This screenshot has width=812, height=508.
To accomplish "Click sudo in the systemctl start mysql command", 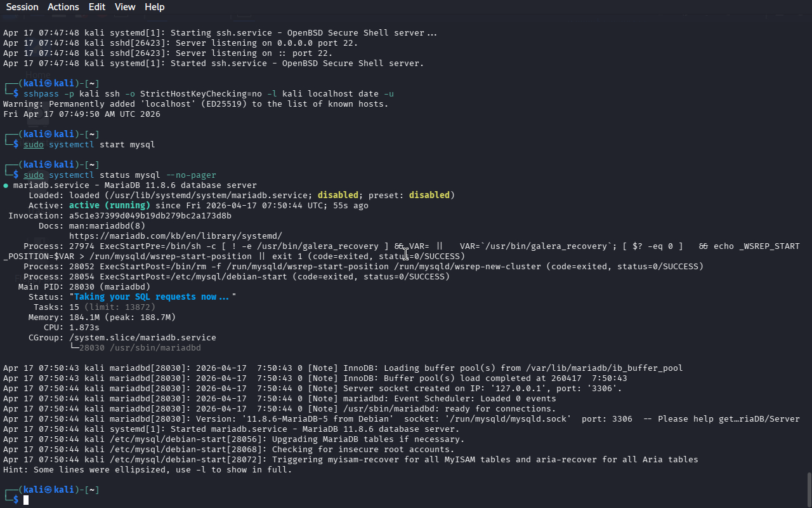I will (x=34, y=145).
